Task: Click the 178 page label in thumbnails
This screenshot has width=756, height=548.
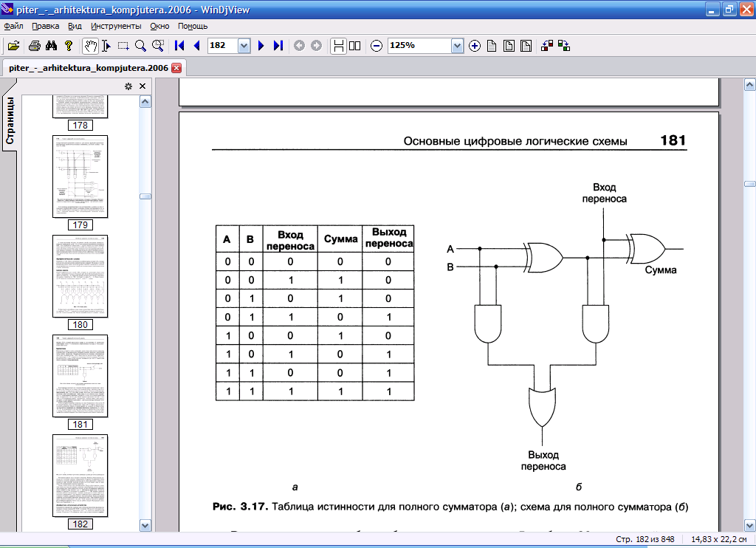Action: tap(80, 126)
